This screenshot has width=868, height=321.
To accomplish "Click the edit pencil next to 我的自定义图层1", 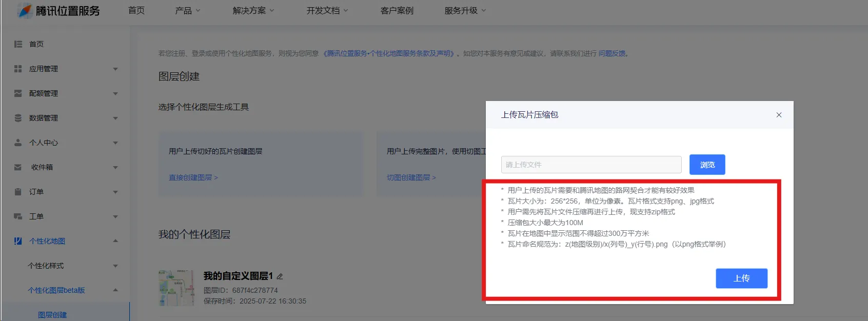I will pos(280,276).
